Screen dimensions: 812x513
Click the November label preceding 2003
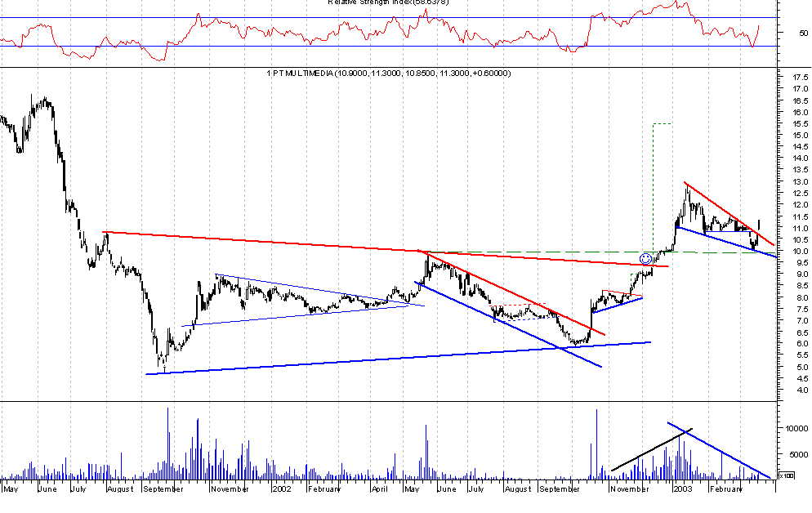point(630,488)
